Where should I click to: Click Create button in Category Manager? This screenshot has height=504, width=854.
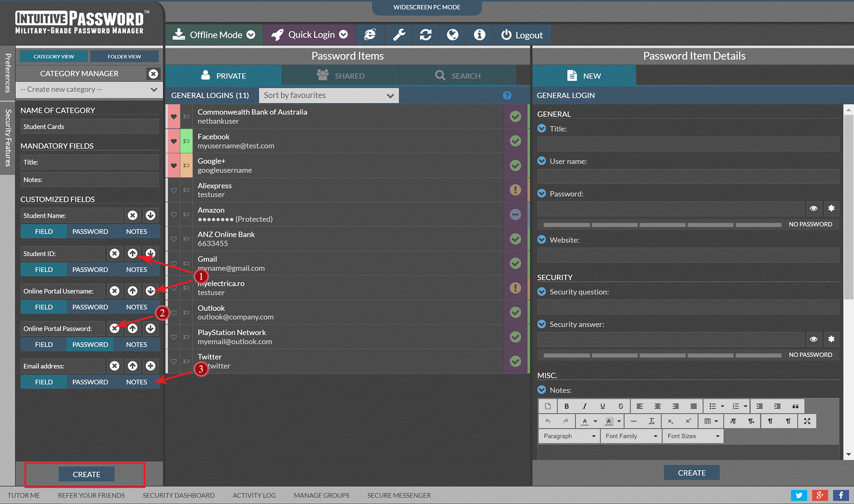point(86,474)
